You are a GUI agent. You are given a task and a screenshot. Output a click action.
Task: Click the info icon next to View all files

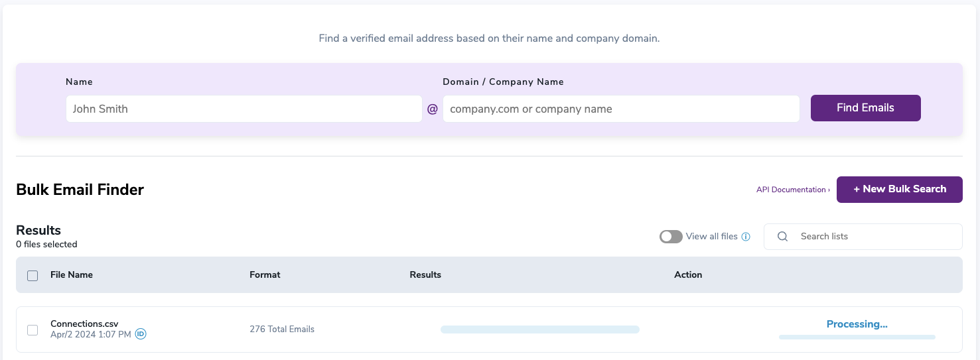746,237
